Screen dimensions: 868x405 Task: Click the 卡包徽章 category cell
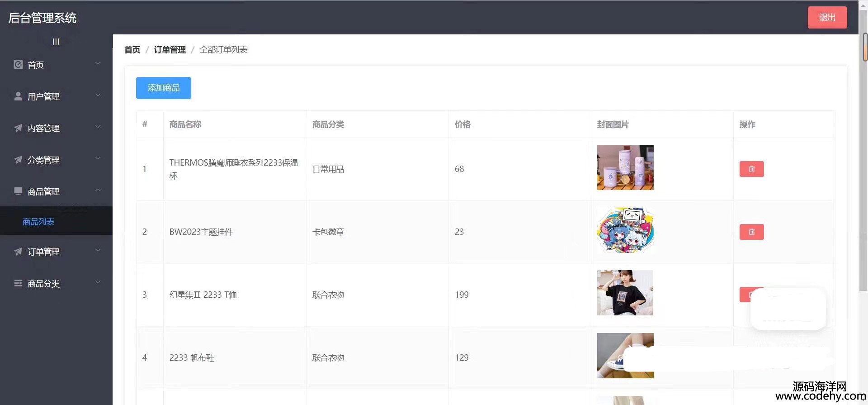tap(328, 232)
